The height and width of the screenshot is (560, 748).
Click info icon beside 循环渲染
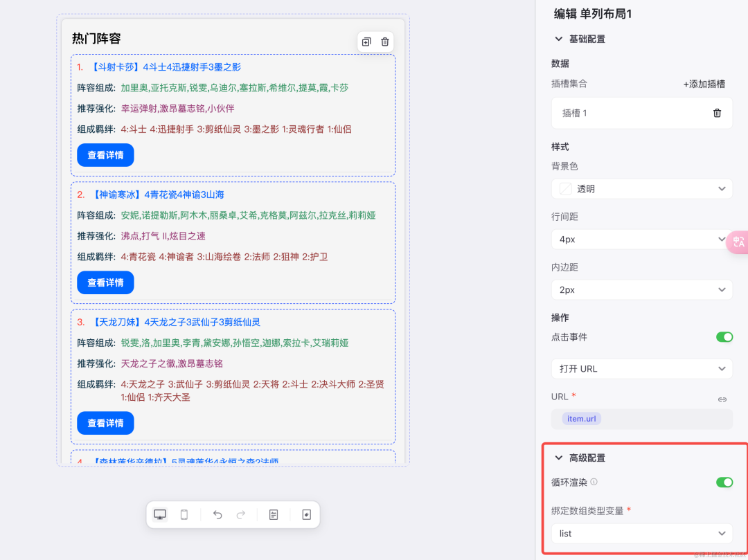pyautogui.click(x=594, y=482)
